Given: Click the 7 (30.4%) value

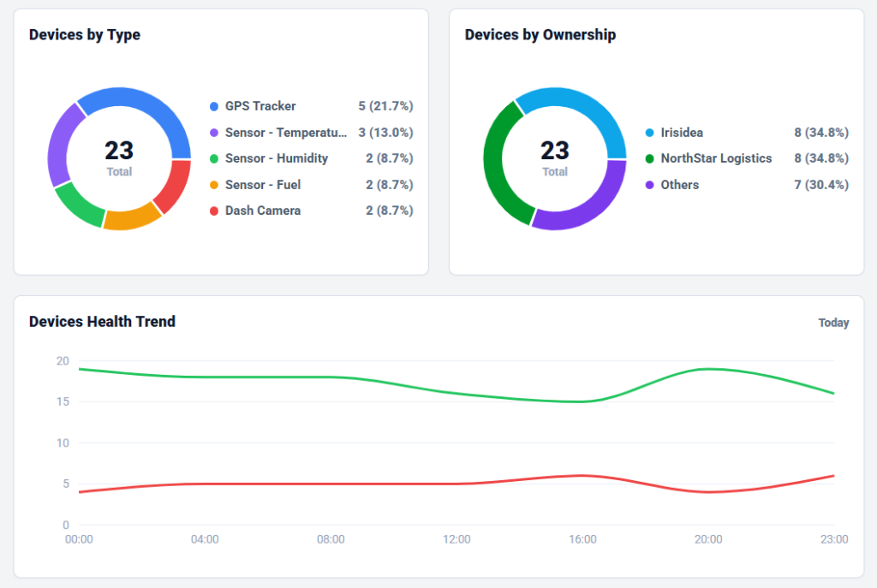Looking at the screenshot, I should (x=821, y=185).
